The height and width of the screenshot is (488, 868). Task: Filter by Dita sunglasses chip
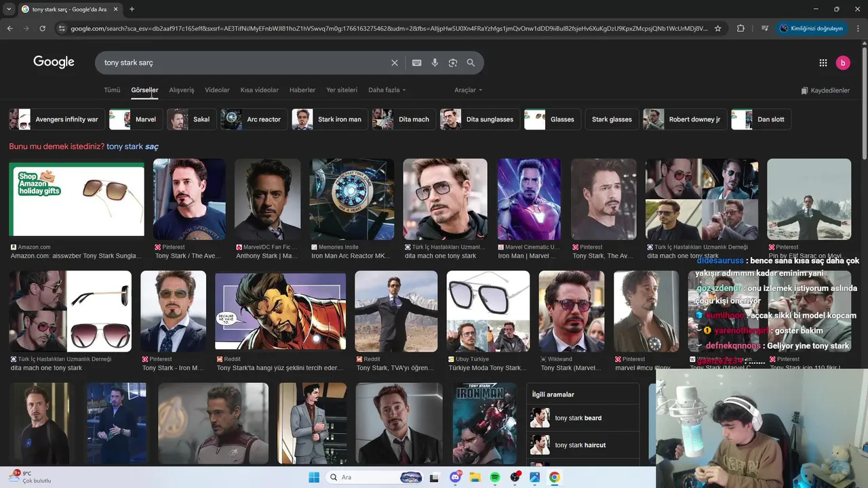tap(479, 119)
